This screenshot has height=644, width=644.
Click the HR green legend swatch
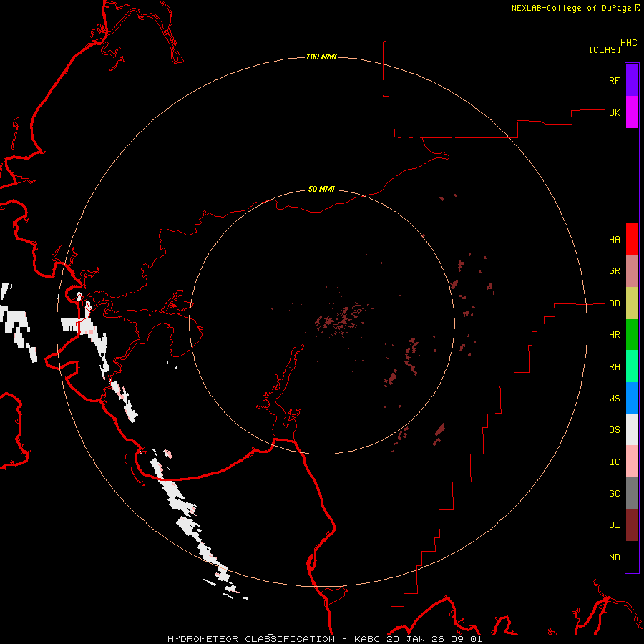tap(632, 334)
